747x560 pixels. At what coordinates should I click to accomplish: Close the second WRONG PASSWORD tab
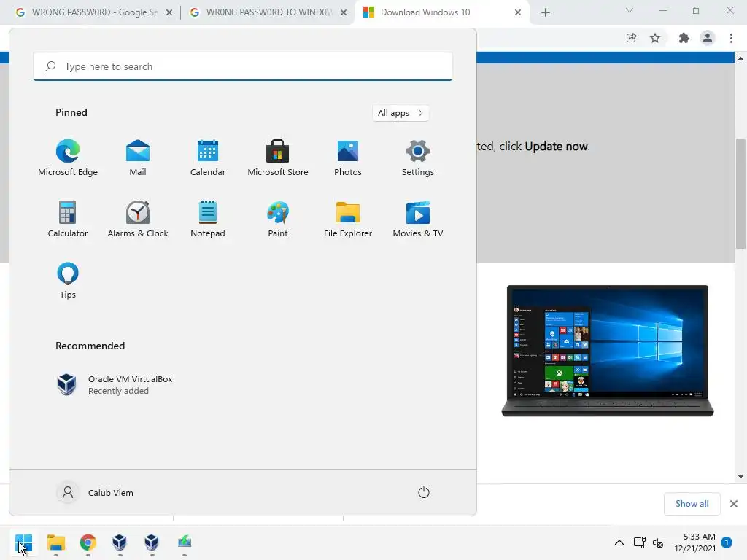(x=344, y=12)
